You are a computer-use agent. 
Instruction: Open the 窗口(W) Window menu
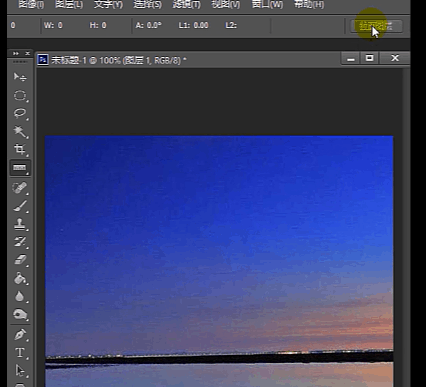(267, 5)
